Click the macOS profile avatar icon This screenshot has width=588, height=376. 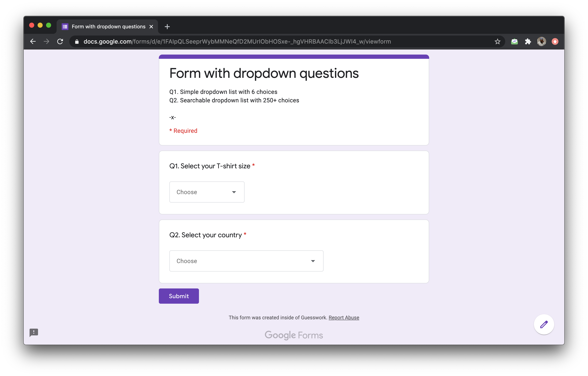pos(541,42)
